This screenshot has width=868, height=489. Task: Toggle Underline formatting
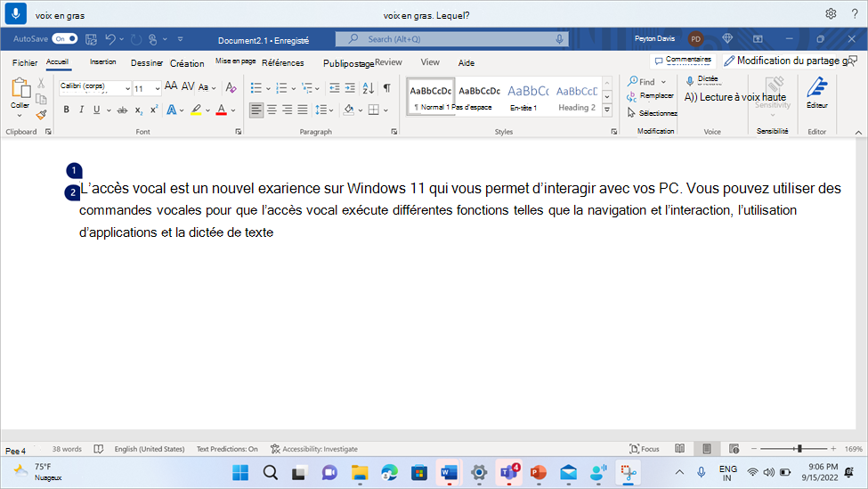point(97,110)
